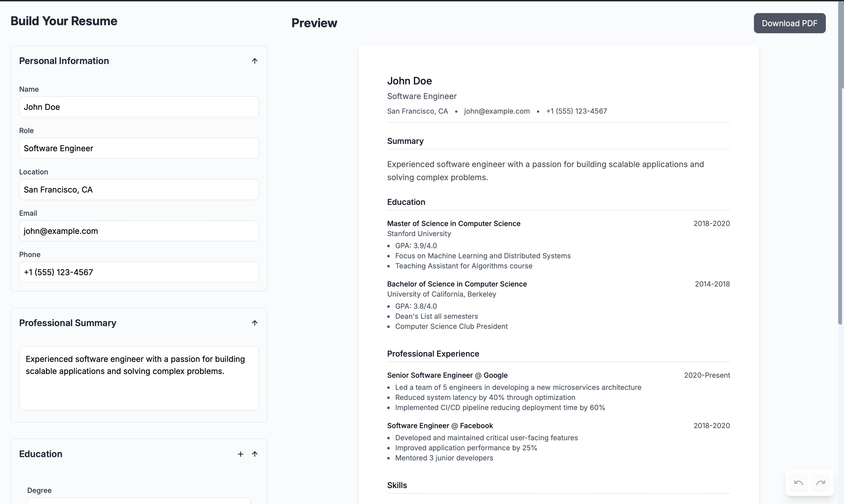
Task: Click the Build Your Resume title
Action: [x=64, y=21]
